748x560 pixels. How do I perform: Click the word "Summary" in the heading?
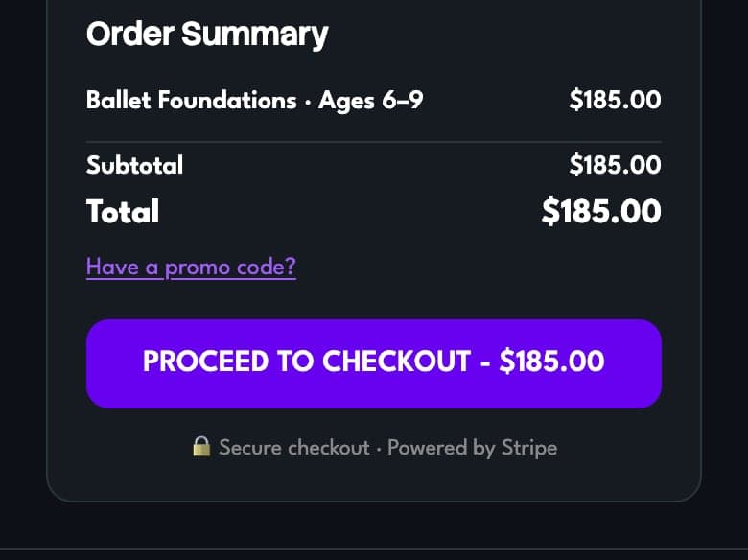[x=255, y=35]
